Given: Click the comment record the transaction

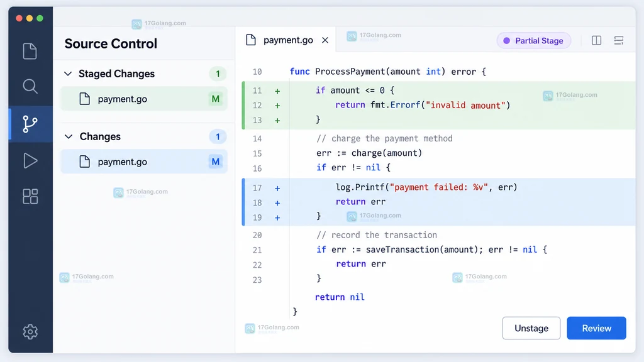Looking at the screenshot, I should pyautogui.click(x=377, y=235).
